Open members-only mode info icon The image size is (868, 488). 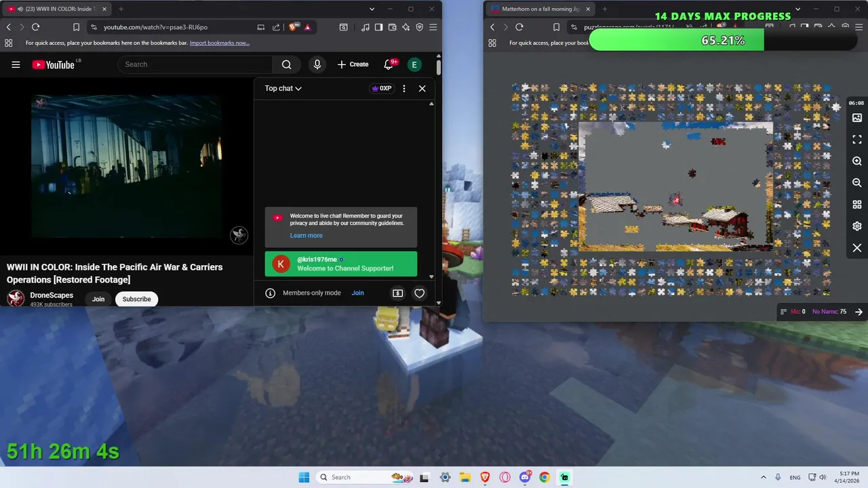[270, 293]
